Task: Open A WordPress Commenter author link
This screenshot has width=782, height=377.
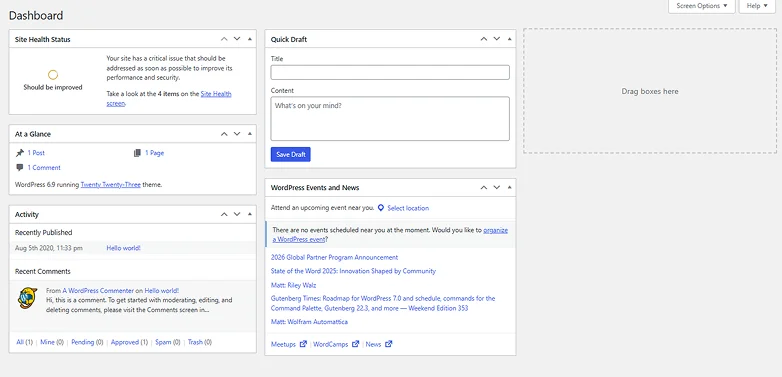Action: click(98, 290)
